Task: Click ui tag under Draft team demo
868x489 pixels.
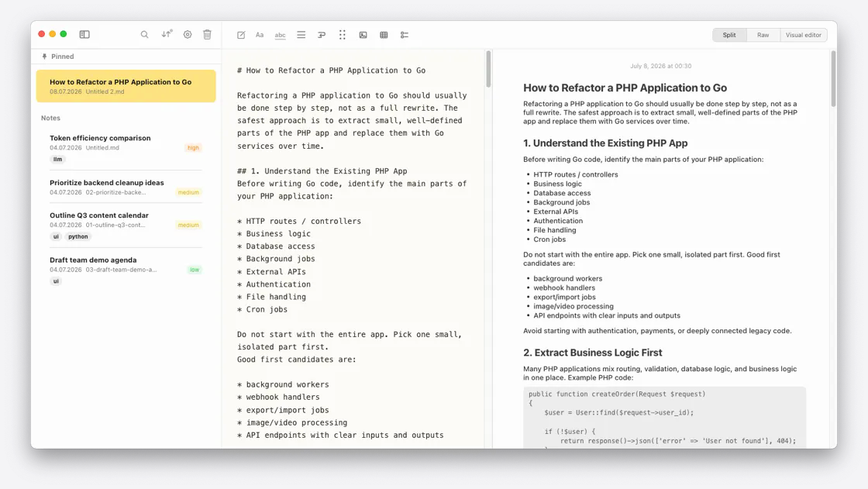Action: pyautogui.click(x=56, y=281)
